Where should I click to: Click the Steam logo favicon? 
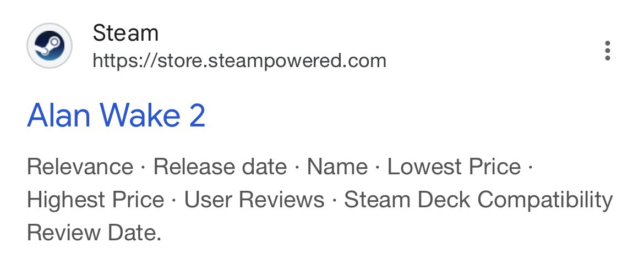tap(50, 46)
